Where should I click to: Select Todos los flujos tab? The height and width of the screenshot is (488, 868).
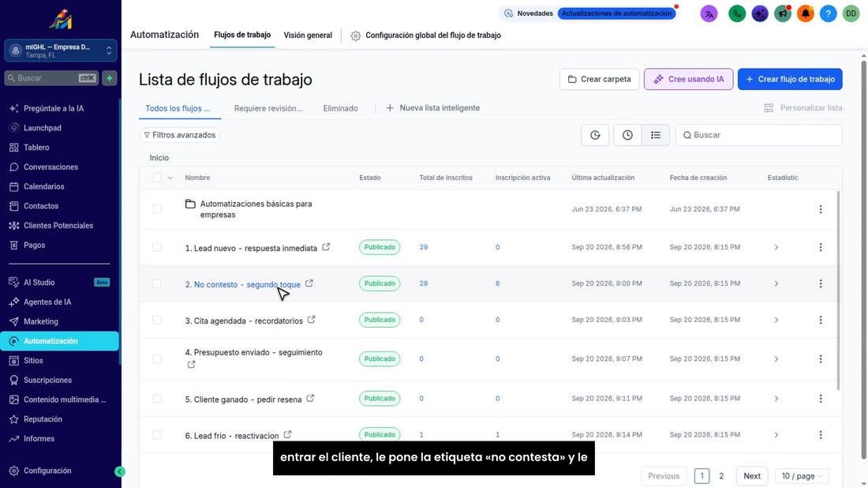[x=178, y=108]
